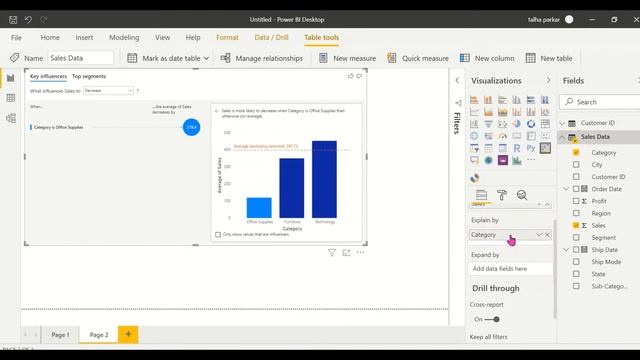This screenshot has height=360, width=640.
Task: Select the Q&A visual icon
Action: tap(474, 160)
